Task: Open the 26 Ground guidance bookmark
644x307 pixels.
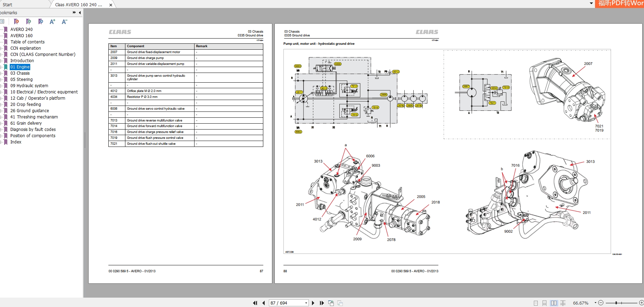Action: pos(30,111)
